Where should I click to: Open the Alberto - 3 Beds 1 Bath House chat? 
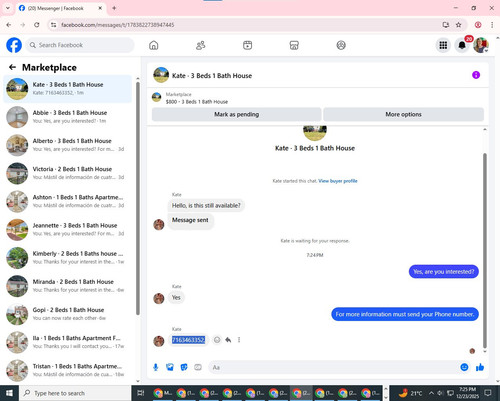click(68, 145)
